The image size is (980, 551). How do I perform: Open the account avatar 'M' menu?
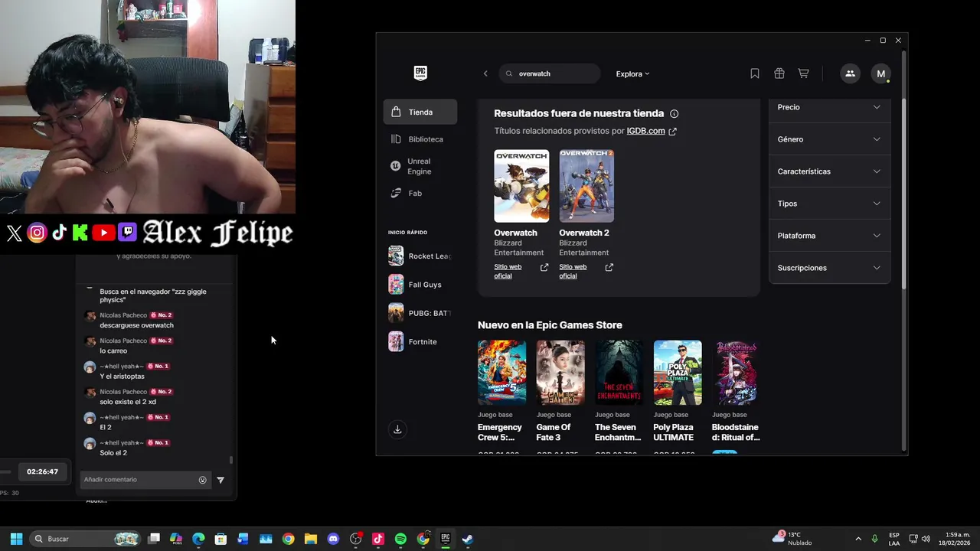[x=881, y=73]
